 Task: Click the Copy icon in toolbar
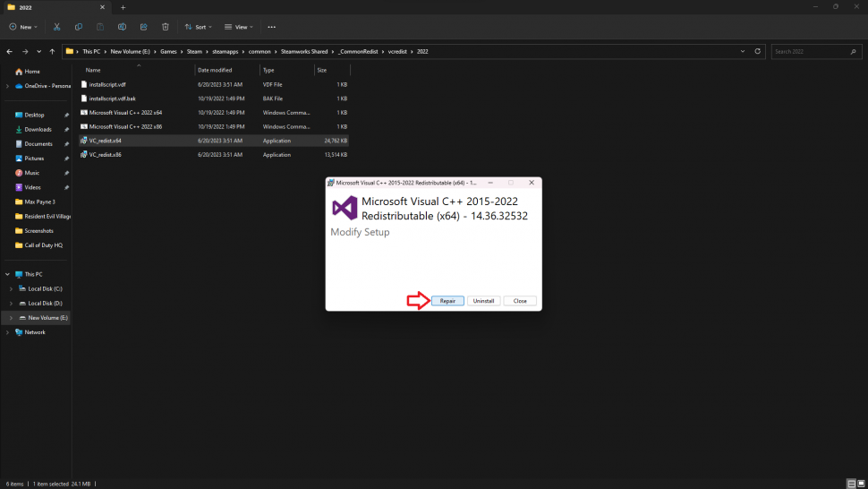(x=79, y=27)
